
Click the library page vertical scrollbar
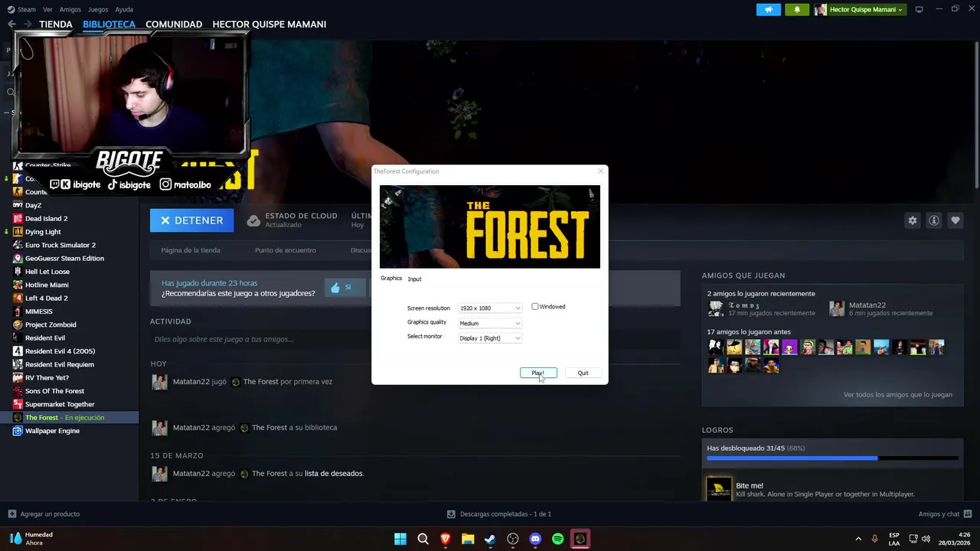[976, 115]
